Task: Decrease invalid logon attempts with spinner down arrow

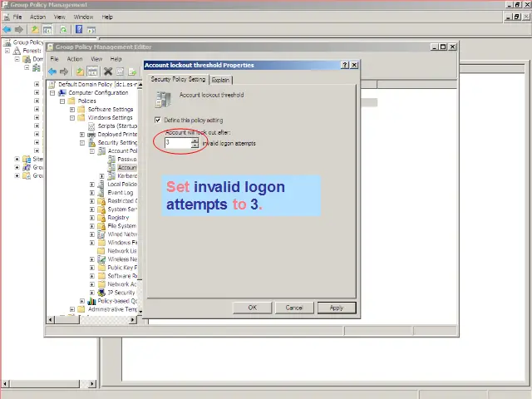Action: click(195, 145)
